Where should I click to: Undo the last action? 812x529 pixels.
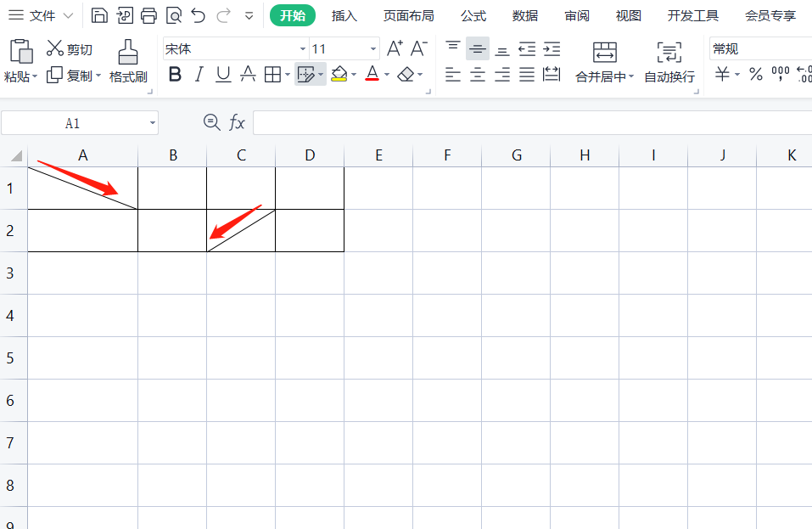pos(199,15)
